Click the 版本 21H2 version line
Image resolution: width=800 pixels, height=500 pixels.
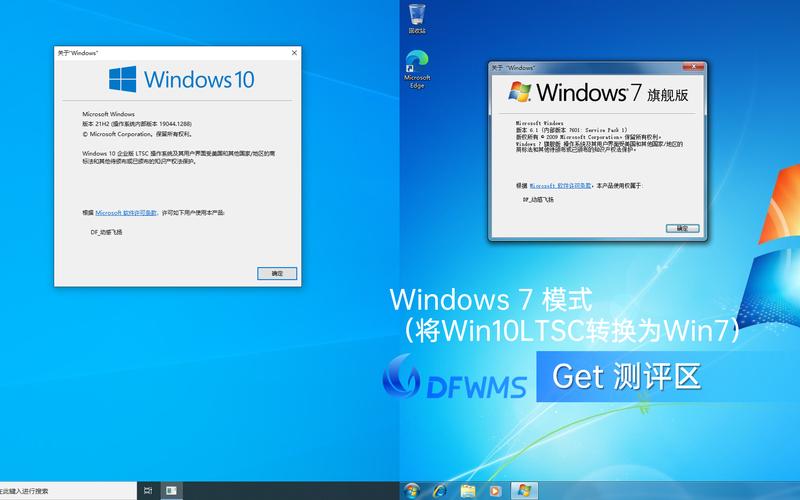pos(137,124)
